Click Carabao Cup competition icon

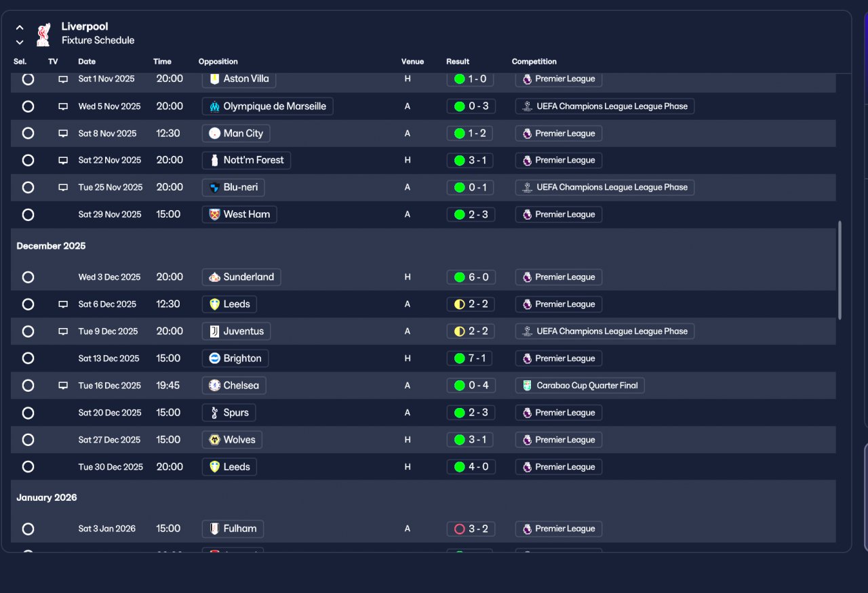point(527,386)
